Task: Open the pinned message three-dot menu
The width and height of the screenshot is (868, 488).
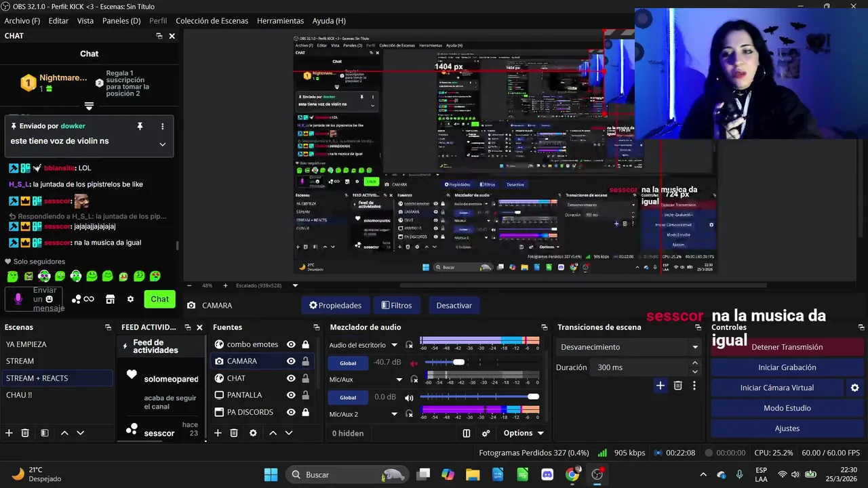Action: [x=162, y=126]
